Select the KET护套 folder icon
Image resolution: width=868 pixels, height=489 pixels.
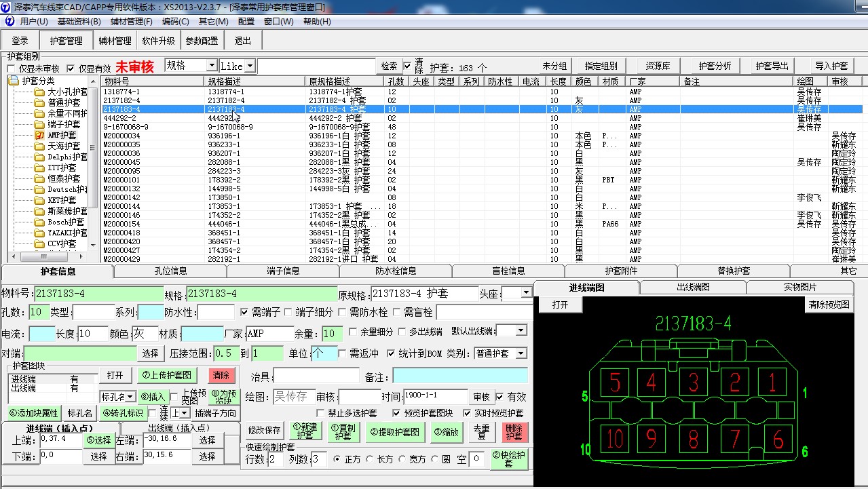(39, 200)
